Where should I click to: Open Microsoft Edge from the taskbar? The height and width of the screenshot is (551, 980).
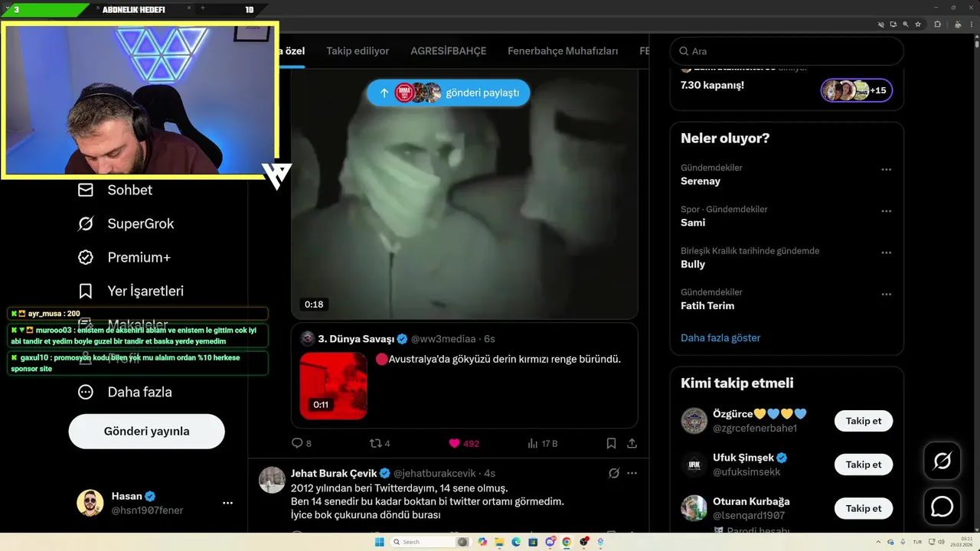516,542
